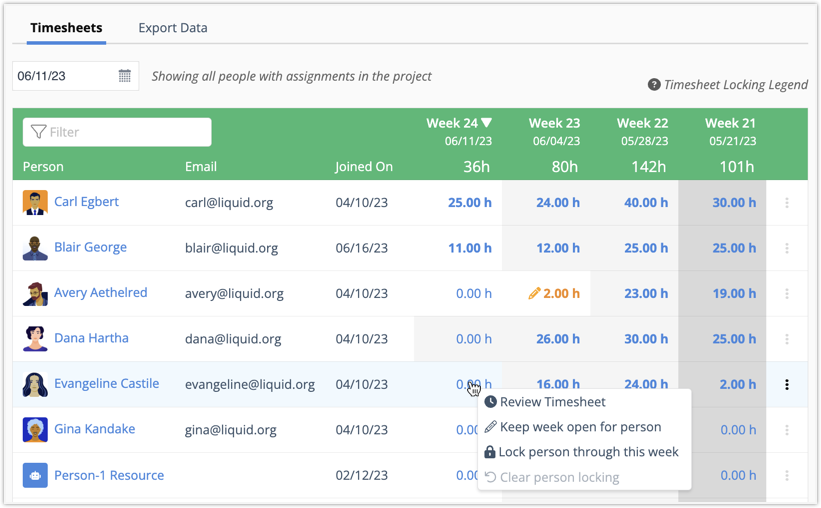
Task: Open the row options menu for Dana Hartha
Action: pos(787,340)
